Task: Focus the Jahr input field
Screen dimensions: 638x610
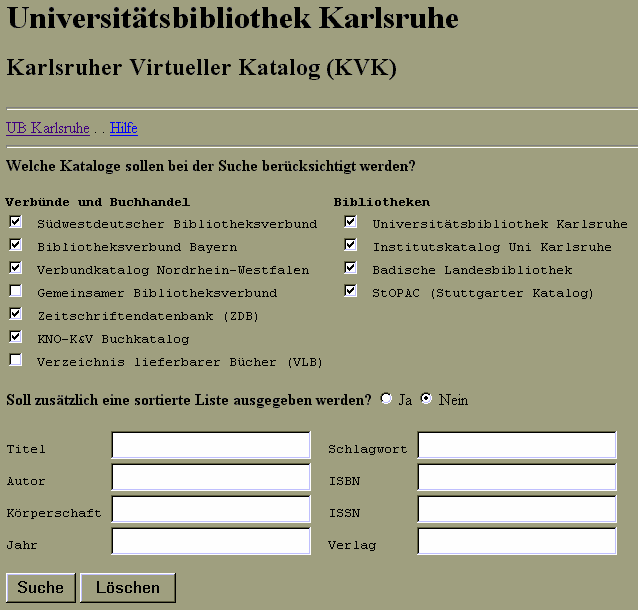Action: click(211, 541)
